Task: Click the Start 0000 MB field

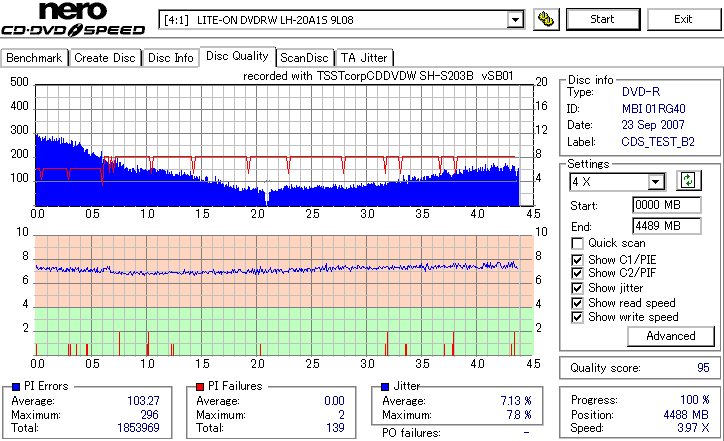Action: click(666, 205)
